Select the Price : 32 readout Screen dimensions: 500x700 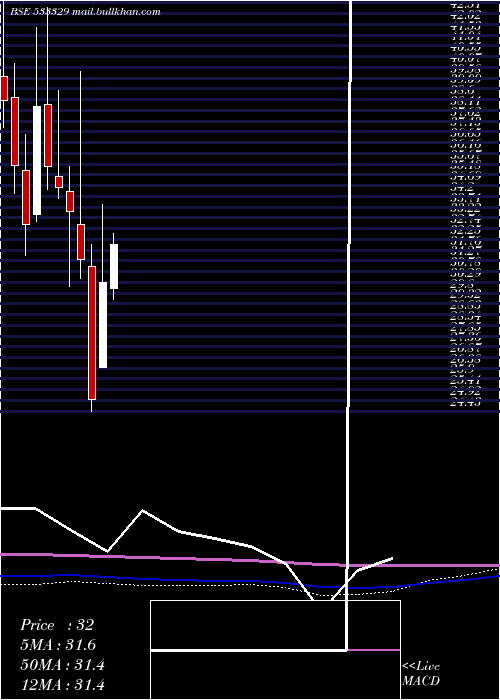click(57, 625)
